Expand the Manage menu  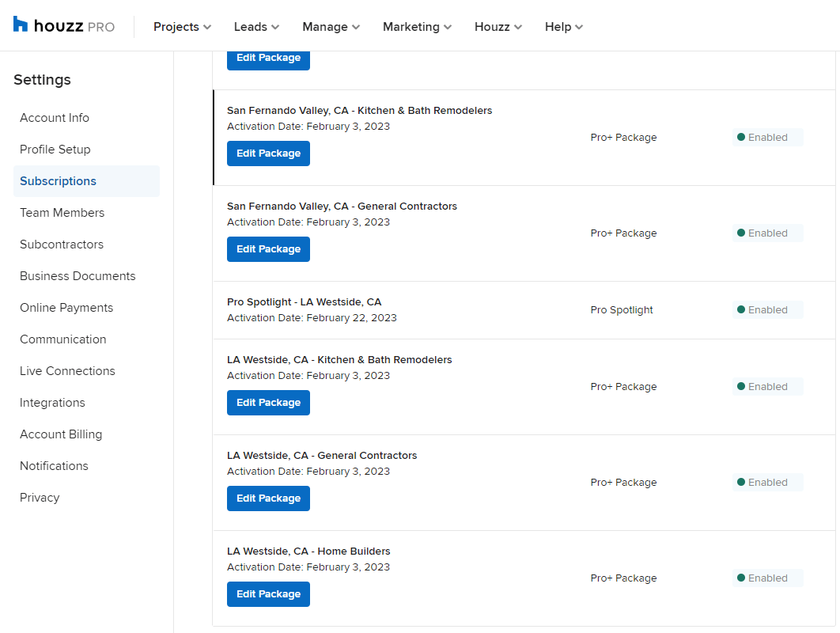click(x=331, y=27)
